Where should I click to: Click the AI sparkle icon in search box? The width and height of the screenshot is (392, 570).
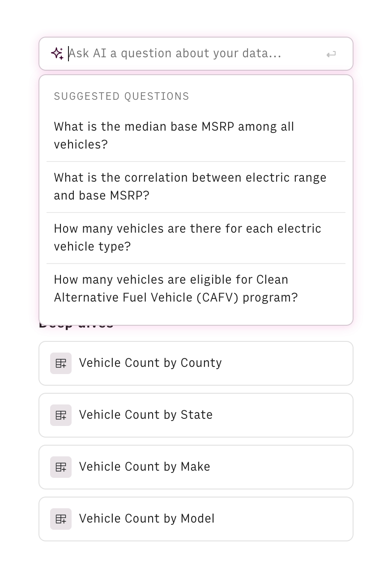pos(57,54)
